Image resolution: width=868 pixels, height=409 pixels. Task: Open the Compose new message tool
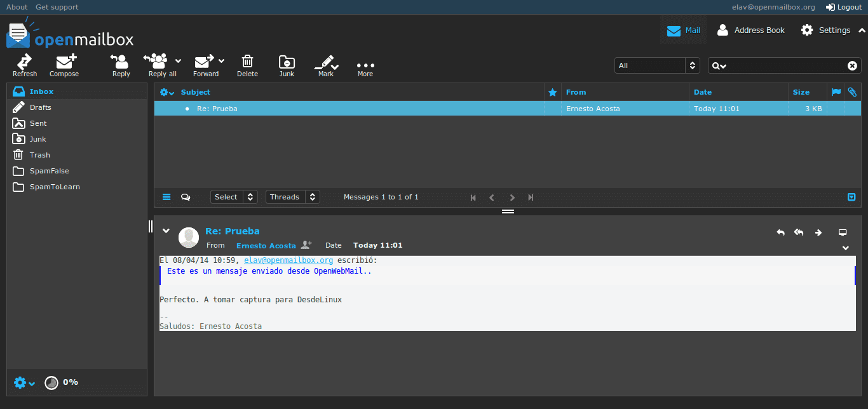tap(64, 65)
